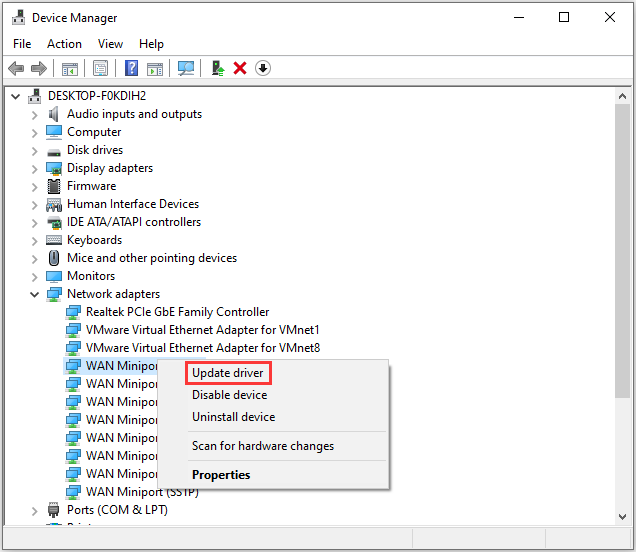Open the Properties toolbar icon
This screenshot has width=636, height=552.
(x=101, y=68)
